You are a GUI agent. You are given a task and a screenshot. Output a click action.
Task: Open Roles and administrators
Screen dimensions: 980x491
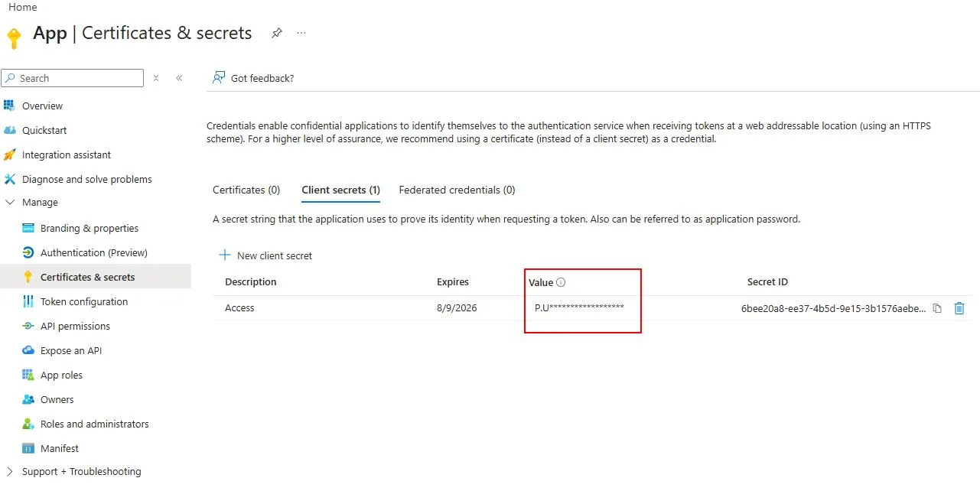point(95,424)
